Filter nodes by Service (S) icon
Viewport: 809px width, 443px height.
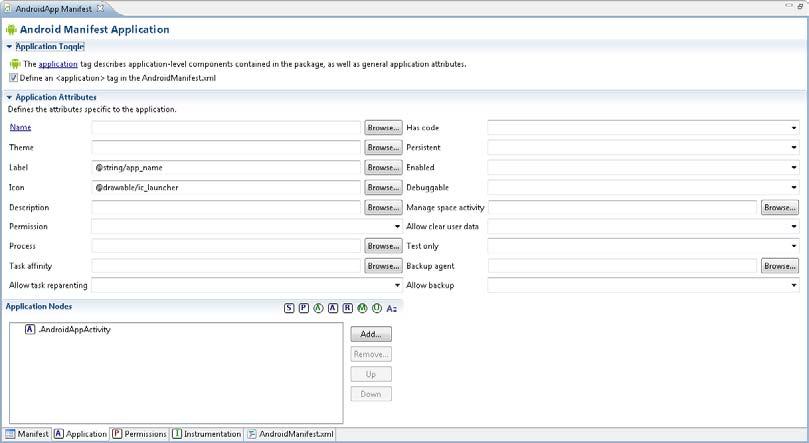point(289,308)
